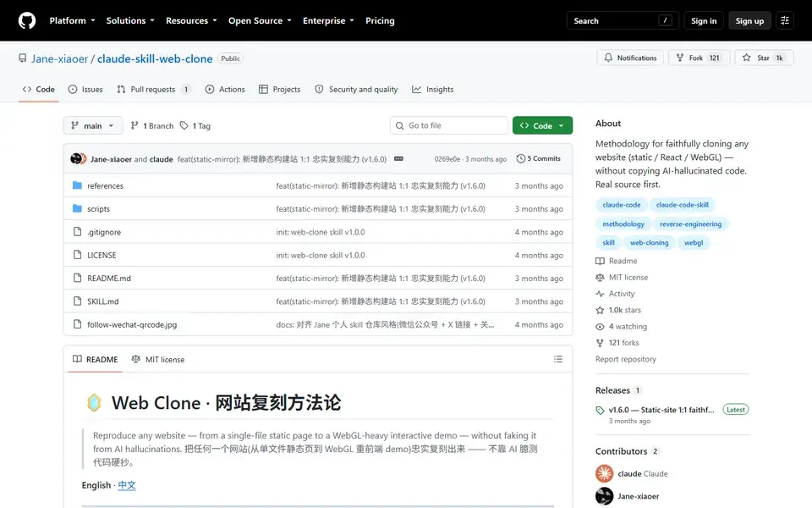Viewport: 812px width, 508px height.
Task: Click the Sign up button
Action: click(x=749, y=20)
